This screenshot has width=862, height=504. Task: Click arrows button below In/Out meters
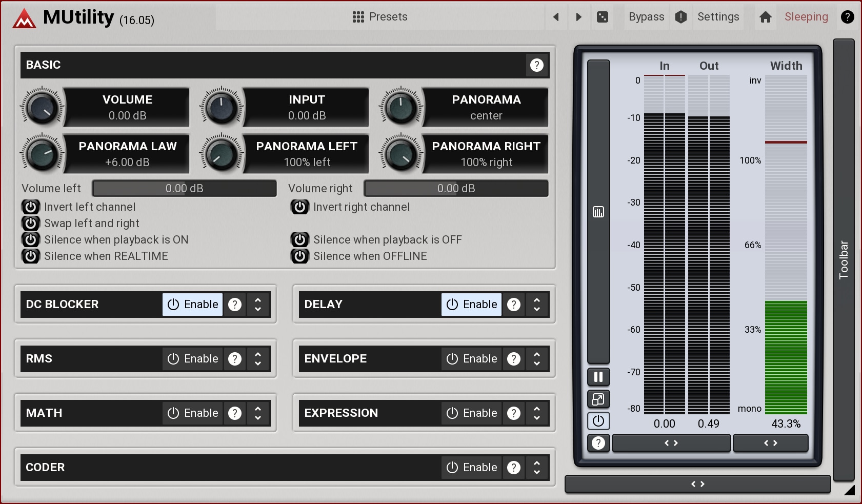click(671, 443)
